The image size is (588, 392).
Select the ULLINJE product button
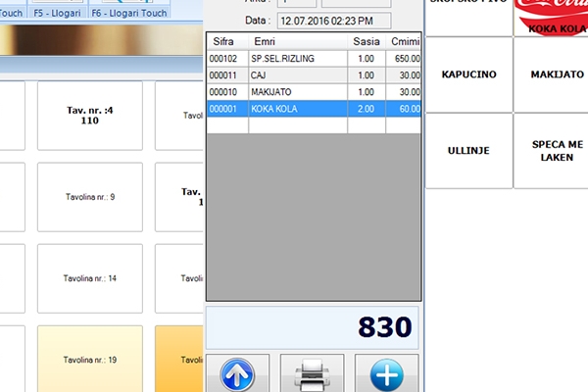point(468,150)
